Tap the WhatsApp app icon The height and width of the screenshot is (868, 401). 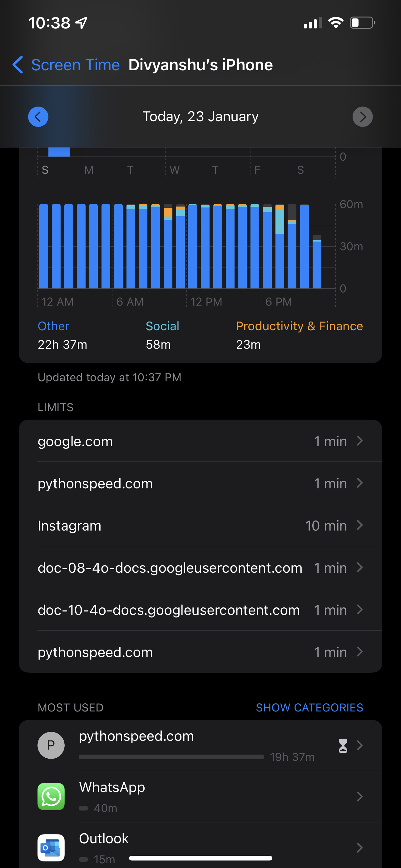51,796
